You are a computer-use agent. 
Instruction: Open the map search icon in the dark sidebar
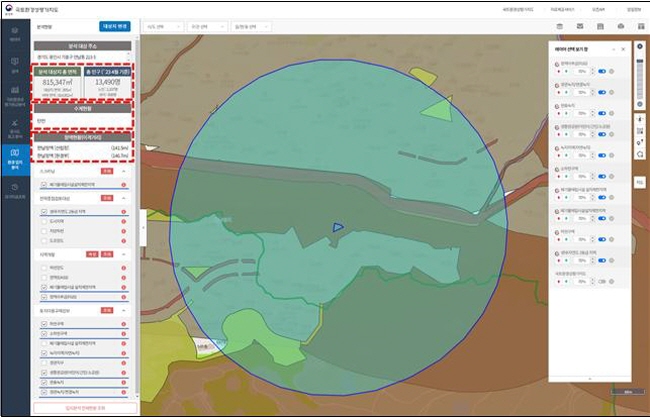[15, 62]
